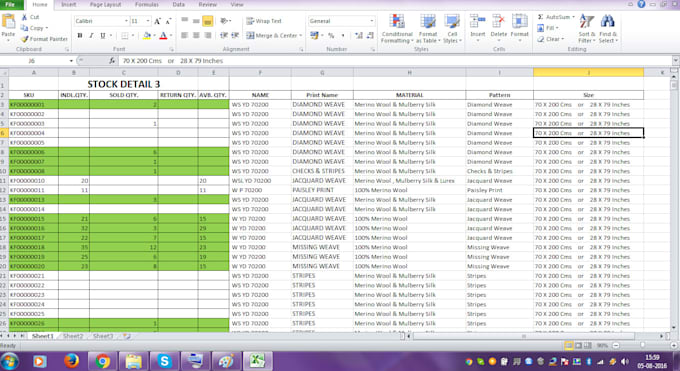Increase indent icon
The height and width of the screenshot is (371, 680).
(x=235, y=36)
